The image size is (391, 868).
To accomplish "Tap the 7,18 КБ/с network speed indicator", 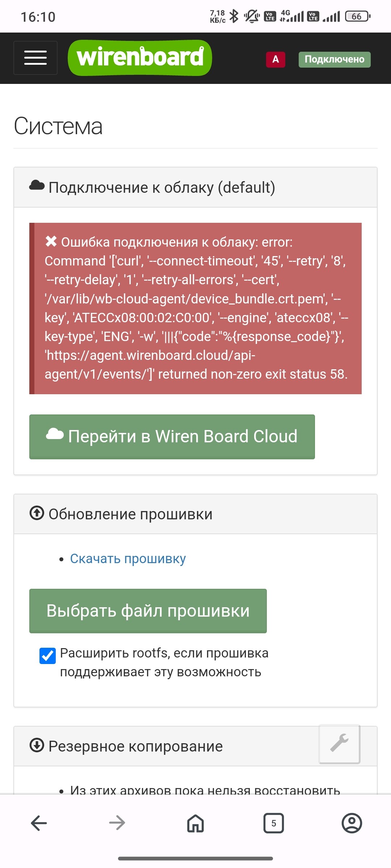I will pyautogui.click(x=218, y=17).
